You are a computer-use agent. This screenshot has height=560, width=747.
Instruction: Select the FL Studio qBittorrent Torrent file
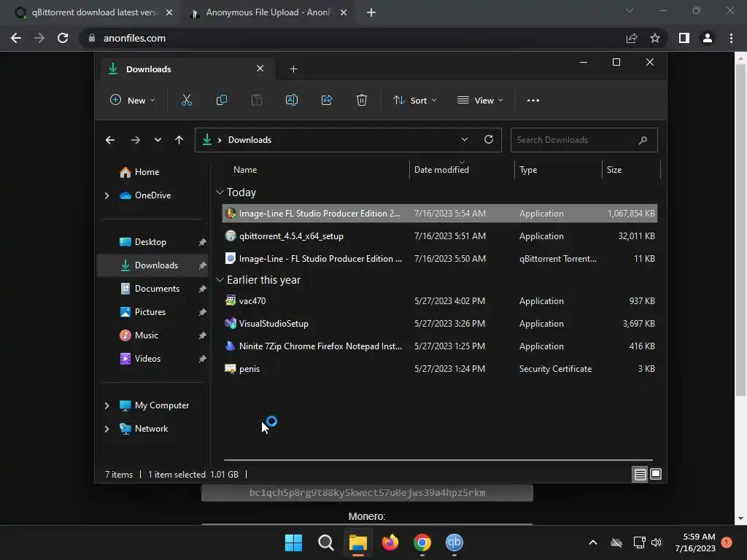coord(440,259)
